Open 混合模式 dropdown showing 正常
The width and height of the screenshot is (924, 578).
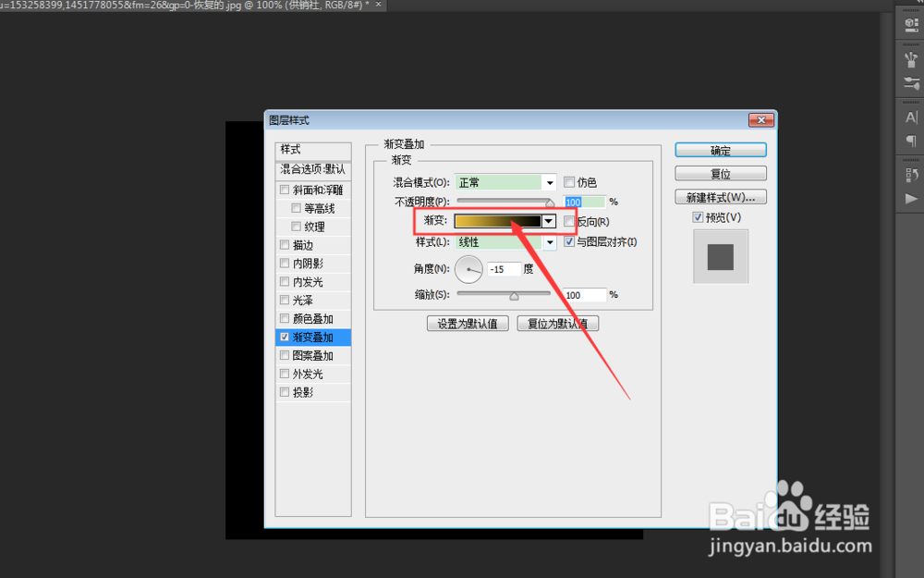(x=505, y=182)
